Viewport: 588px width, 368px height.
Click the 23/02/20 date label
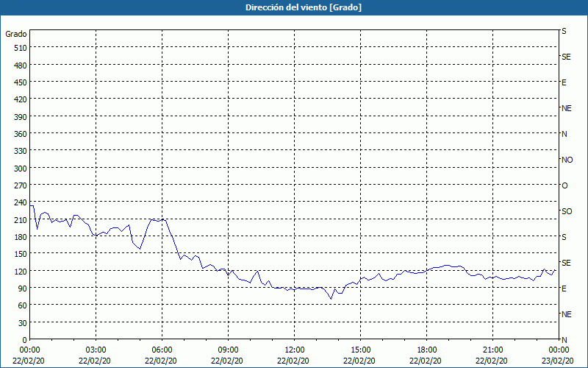tap(557, 361)
